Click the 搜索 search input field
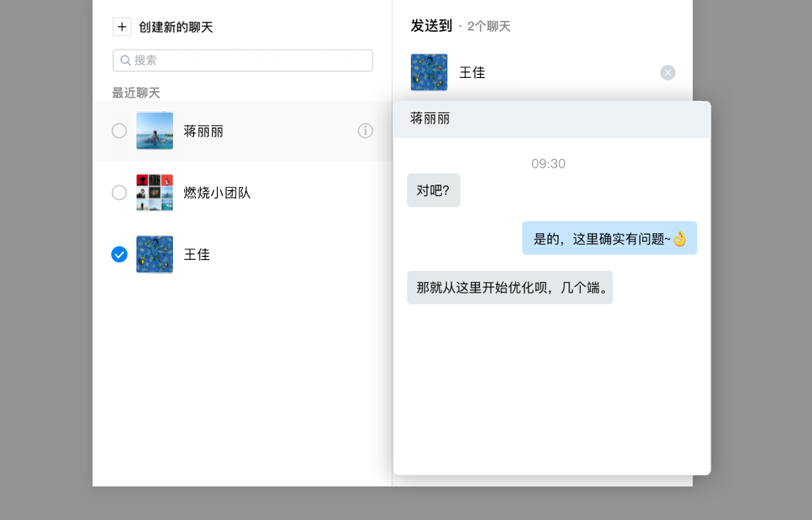The image size is (812, 520). pyautogui.click(x=242, y=59)
